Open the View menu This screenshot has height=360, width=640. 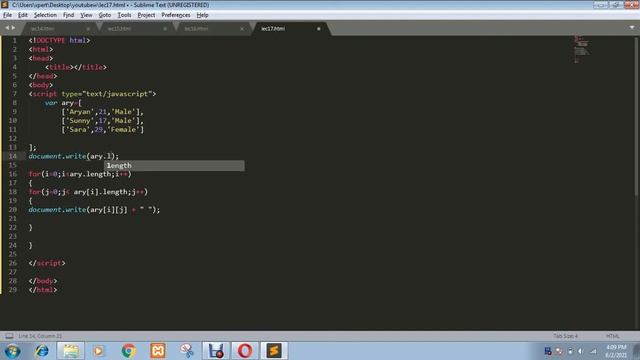(x=86, y=15)
